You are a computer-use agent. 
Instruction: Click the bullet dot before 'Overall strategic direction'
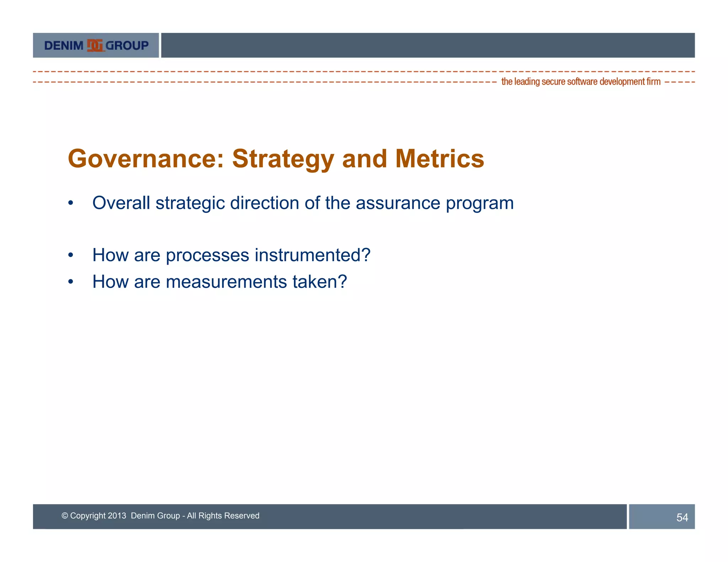[71, 203]
